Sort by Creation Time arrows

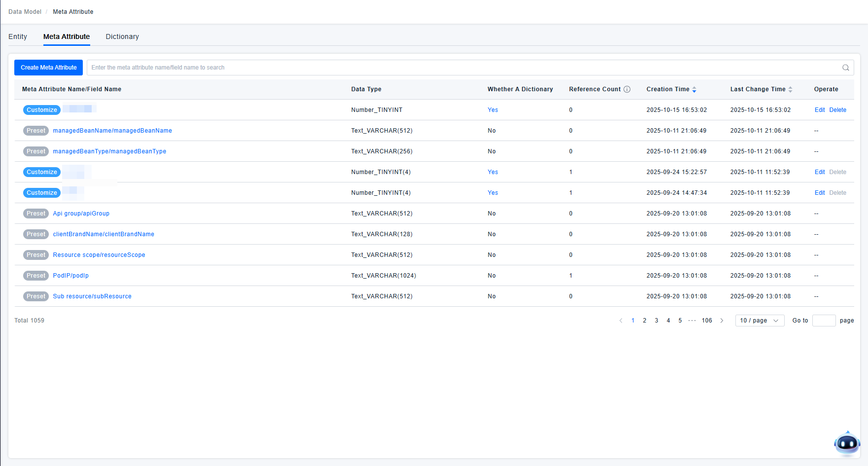tap(694, 89)
